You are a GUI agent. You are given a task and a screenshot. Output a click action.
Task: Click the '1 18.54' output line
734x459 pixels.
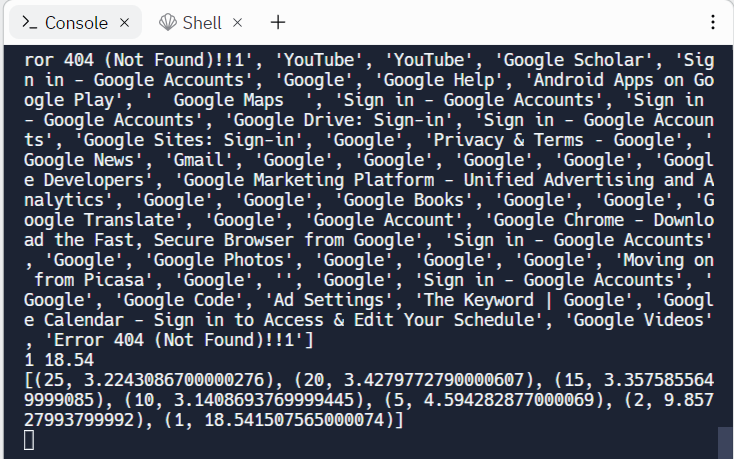60,360
